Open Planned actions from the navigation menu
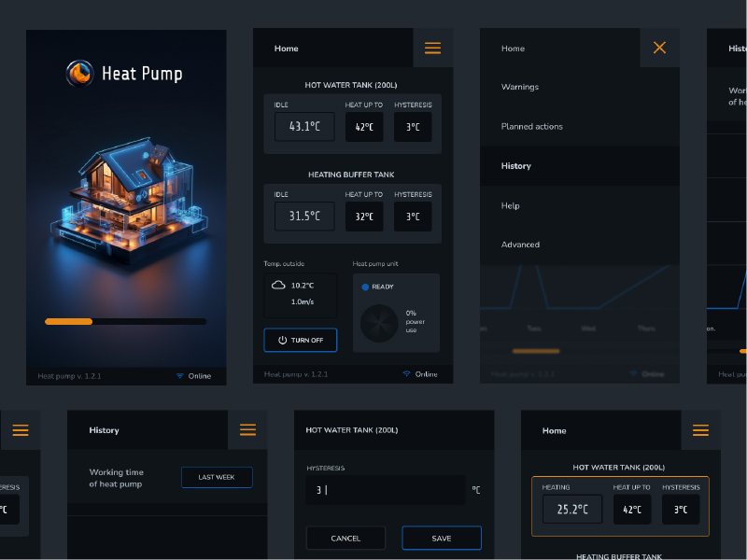Screen dimensions: 747x560 (x=532, y=127)
